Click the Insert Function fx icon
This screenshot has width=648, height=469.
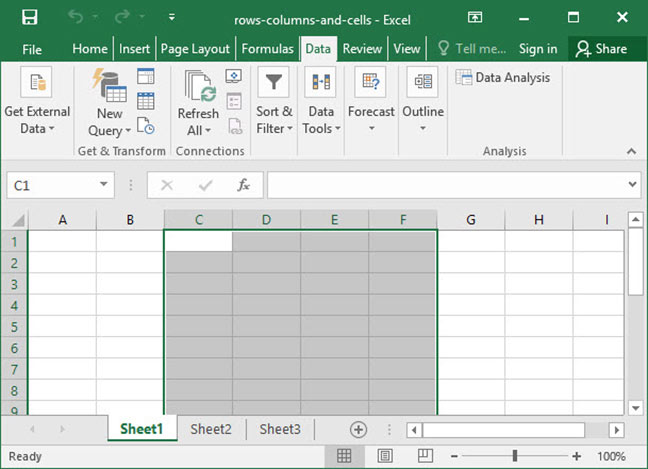point(243,185)
